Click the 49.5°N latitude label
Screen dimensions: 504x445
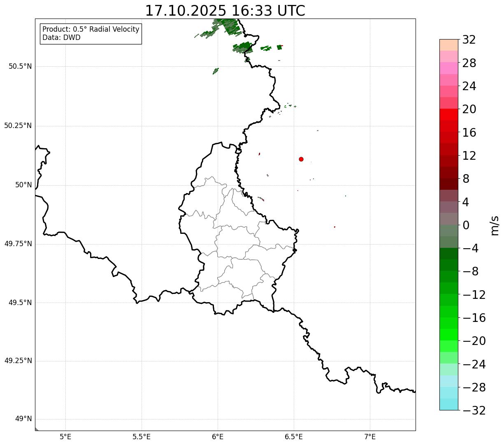click(20, 303)
